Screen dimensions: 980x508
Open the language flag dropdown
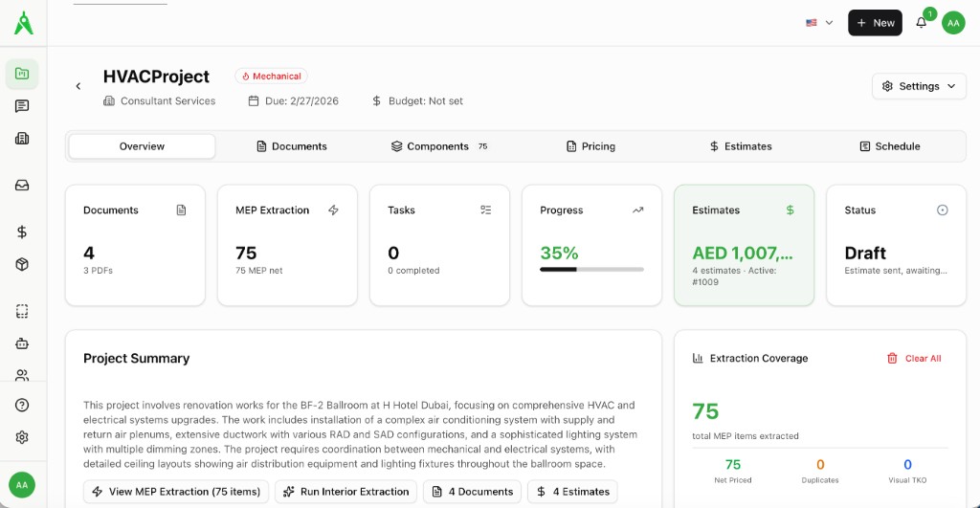pos(818,23)
